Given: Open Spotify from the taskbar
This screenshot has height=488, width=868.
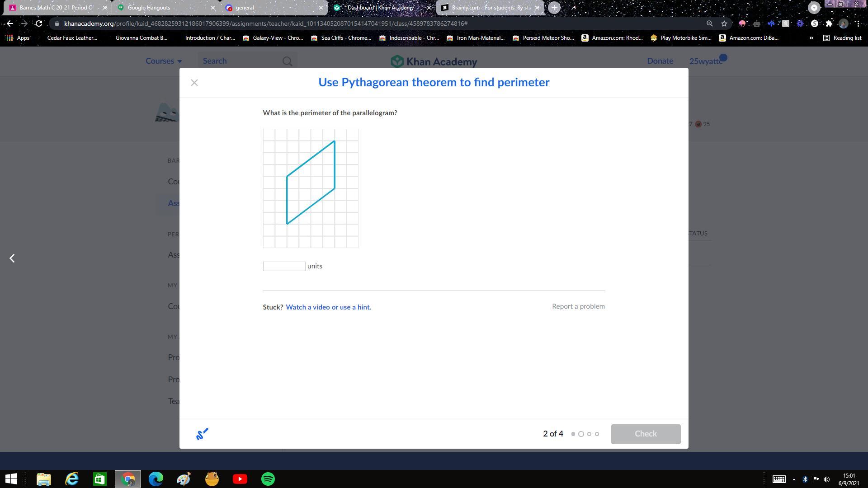Looking at the screenshot, I should click(268, 479).
